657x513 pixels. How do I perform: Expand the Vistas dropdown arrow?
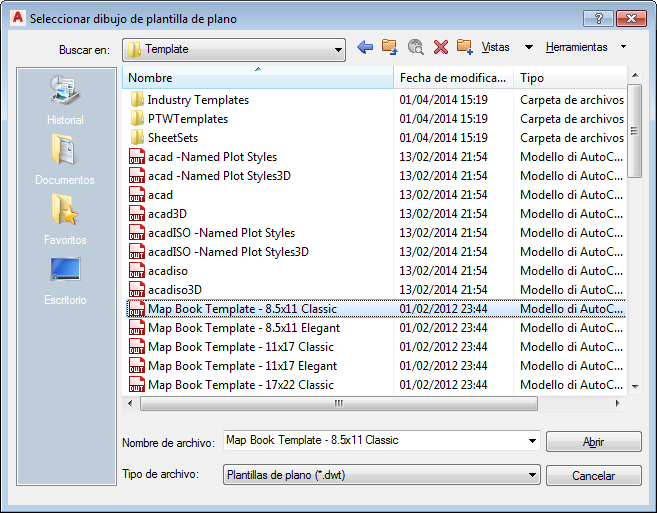[529, 47]
